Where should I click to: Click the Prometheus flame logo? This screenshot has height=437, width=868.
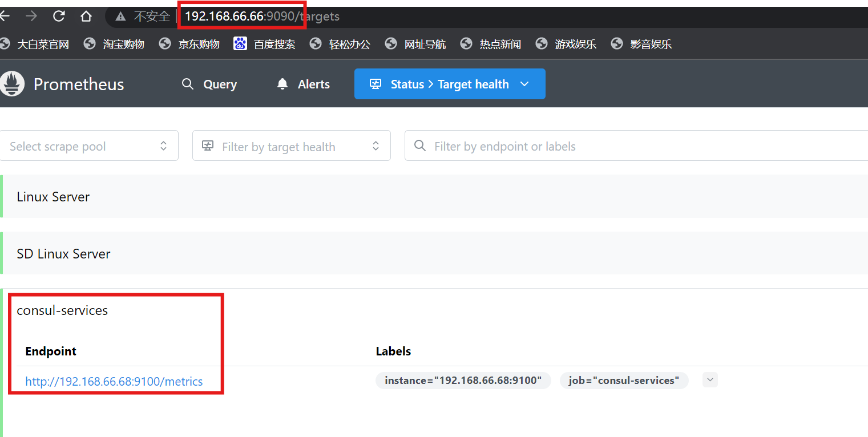tap(12, 84)
